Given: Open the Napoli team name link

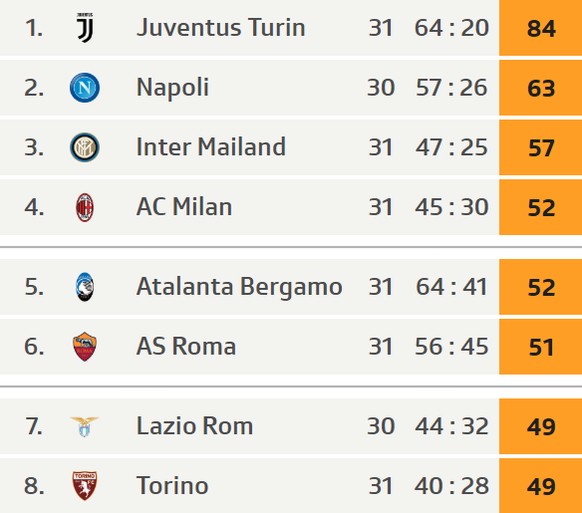Looking at the screenshot, I should (173, 88).
